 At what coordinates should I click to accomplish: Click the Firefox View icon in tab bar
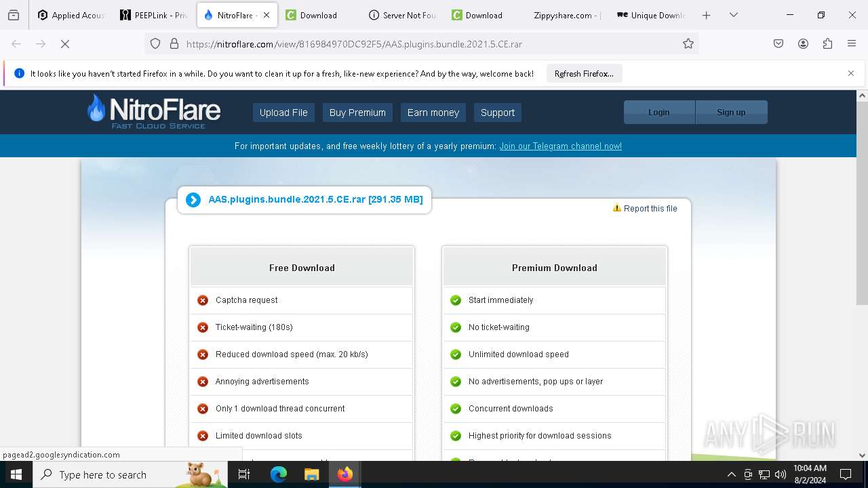14,15
